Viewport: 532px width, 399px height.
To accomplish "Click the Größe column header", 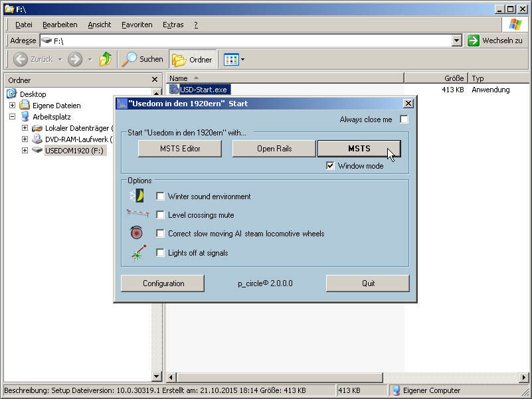I will pos(436,78).
